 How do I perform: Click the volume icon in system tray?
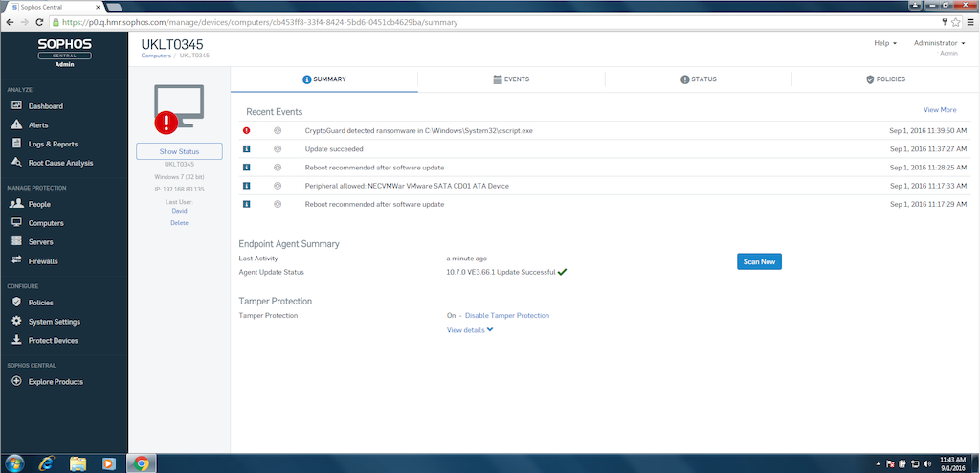926,464
